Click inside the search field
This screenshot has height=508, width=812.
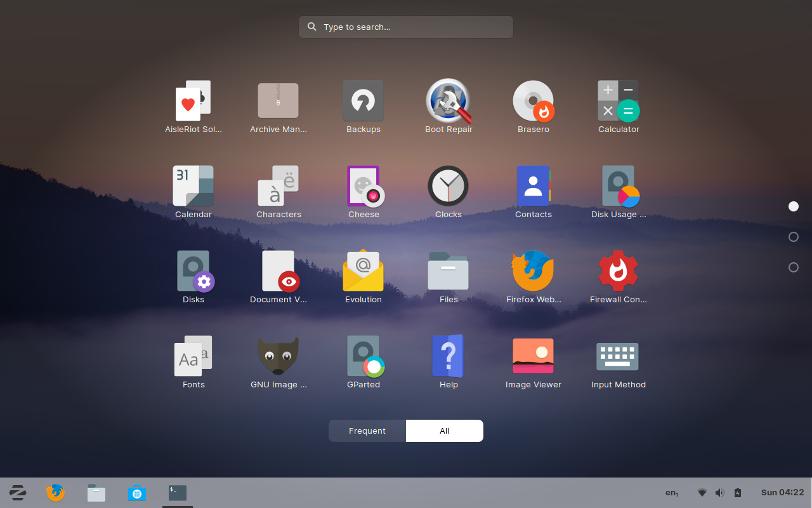click(405, 27)
